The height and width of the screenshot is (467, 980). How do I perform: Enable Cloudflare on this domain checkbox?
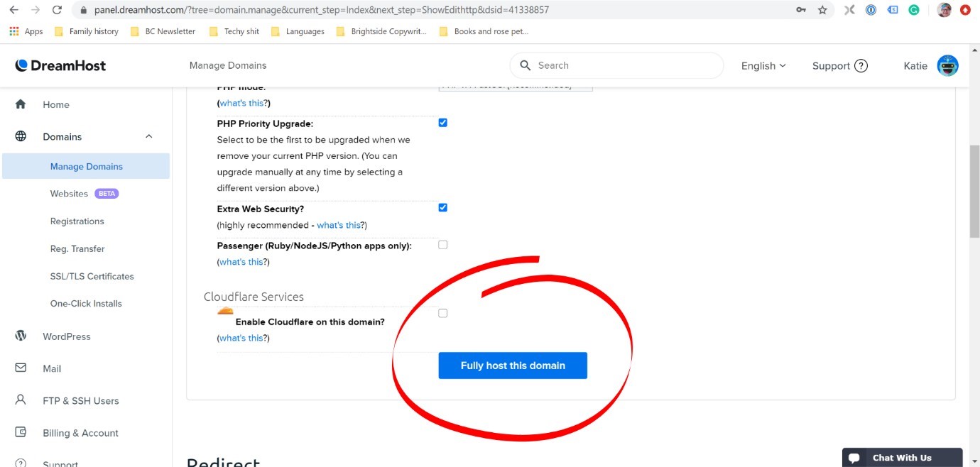click(442, 312)
